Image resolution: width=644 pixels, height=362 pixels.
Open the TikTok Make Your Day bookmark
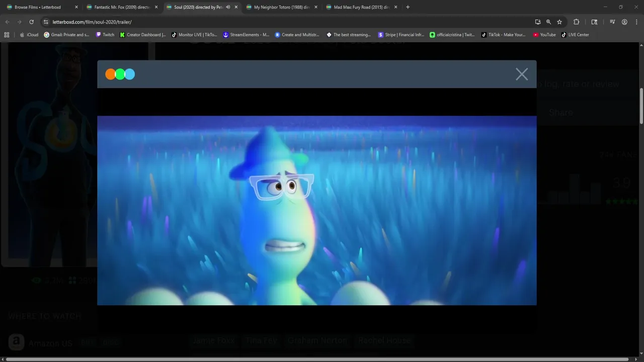click(504, 35)
